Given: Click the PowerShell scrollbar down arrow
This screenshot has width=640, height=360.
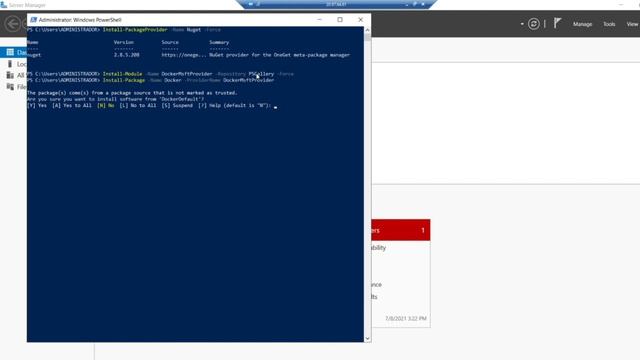Looking at the screenshot, I should [x=367, y=338].
